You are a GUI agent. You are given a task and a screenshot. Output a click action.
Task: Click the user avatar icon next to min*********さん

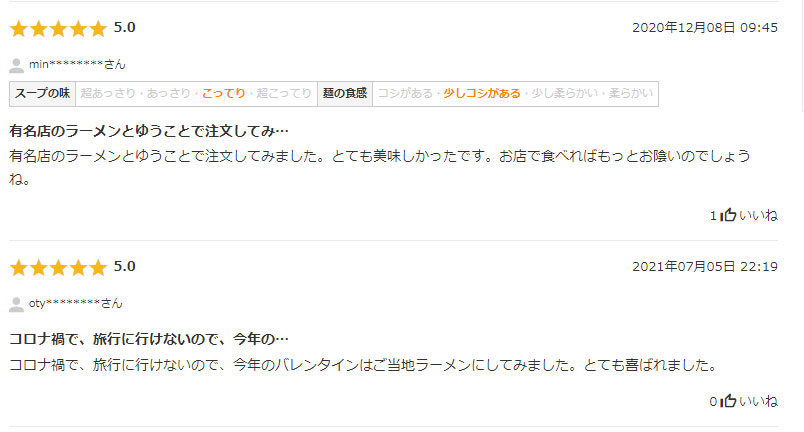16,65
